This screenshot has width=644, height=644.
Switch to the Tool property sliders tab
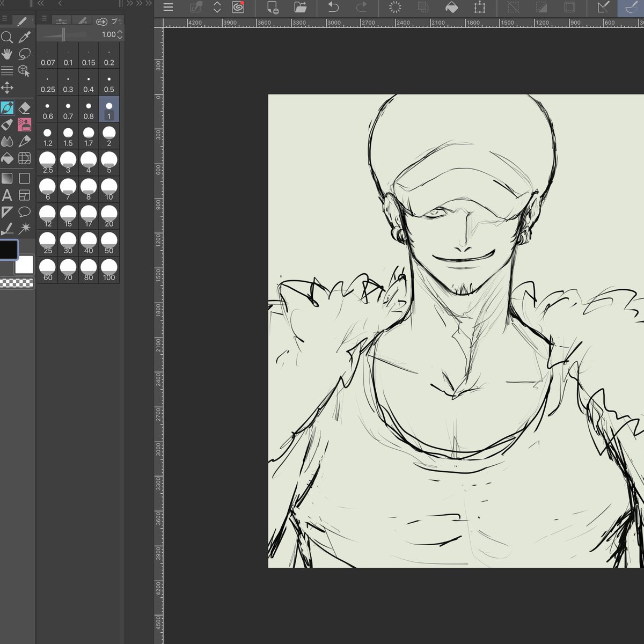(62, 21)
